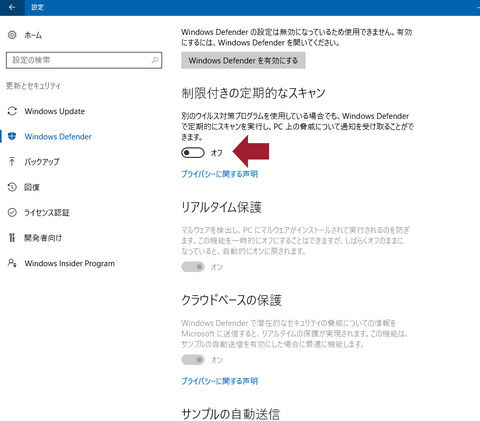The image size is (480, 421).
Task: Click the 設定 title in title bar
Action: point(37,7)
